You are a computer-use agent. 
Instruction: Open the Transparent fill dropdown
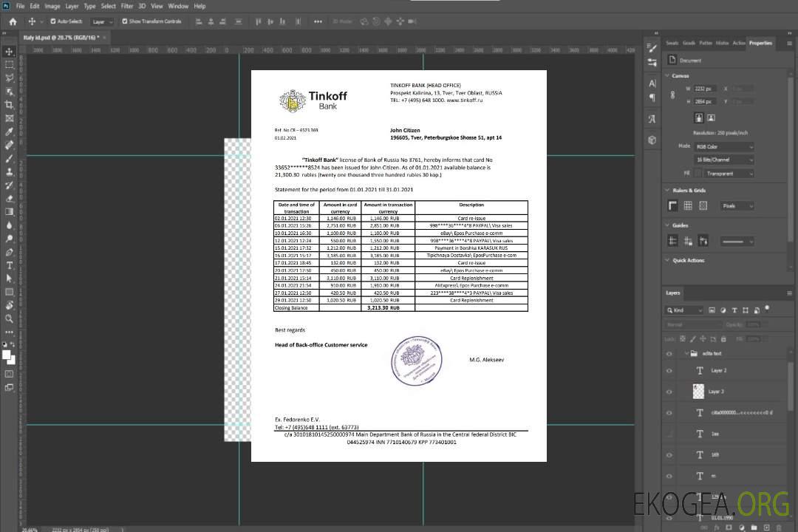pyautogui.click(x=729, y=174)
